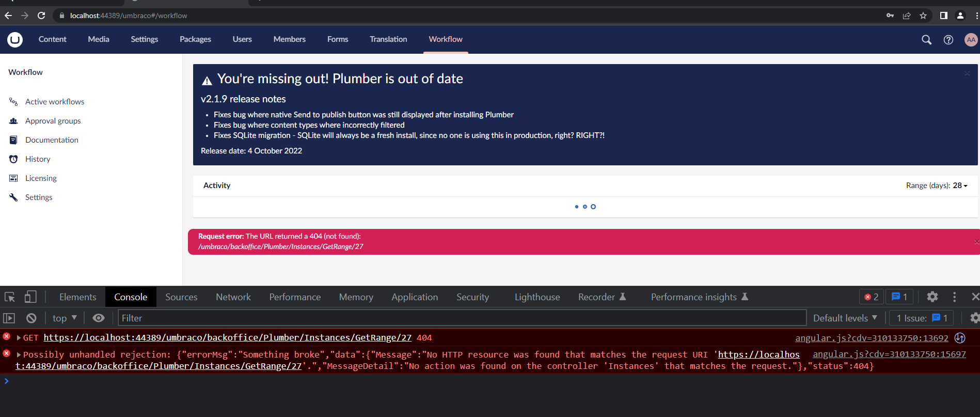This screenshot has height=417, width=980.
Task: Expand the GET 404 error entry
Action: [19, 338]
